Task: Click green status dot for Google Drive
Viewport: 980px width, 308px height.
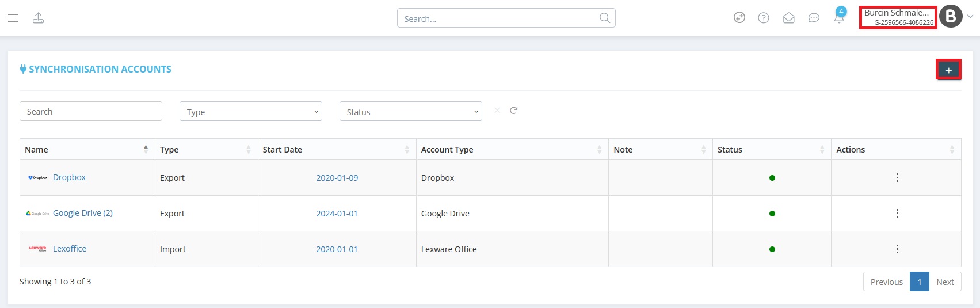Action: [x=772, y=214]
